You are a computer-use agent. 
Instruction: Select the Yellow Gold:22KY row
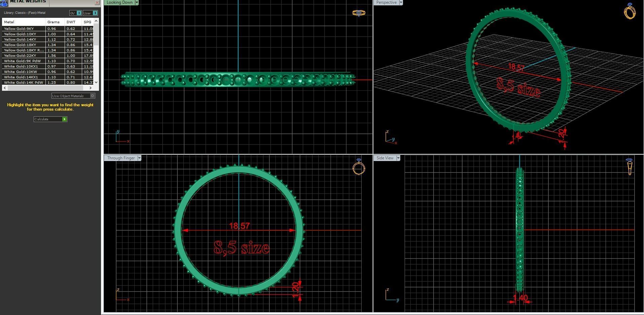[48, 55]
